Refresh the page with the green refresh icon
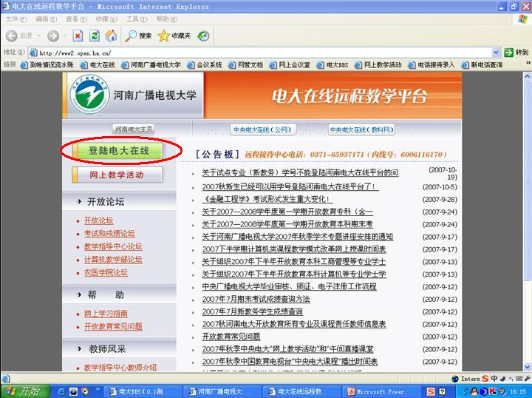 coord(95,36)
